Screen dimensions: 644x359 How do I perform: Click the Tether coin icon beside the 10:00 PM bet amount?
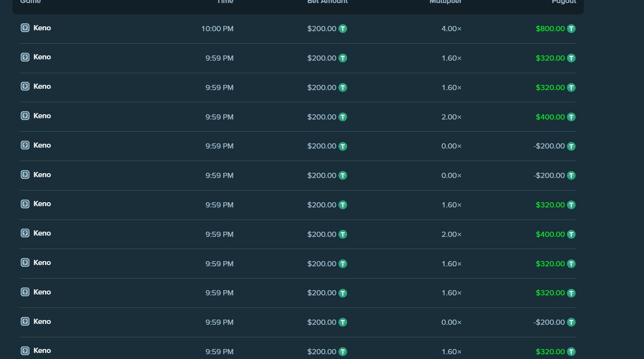point(342,28)
